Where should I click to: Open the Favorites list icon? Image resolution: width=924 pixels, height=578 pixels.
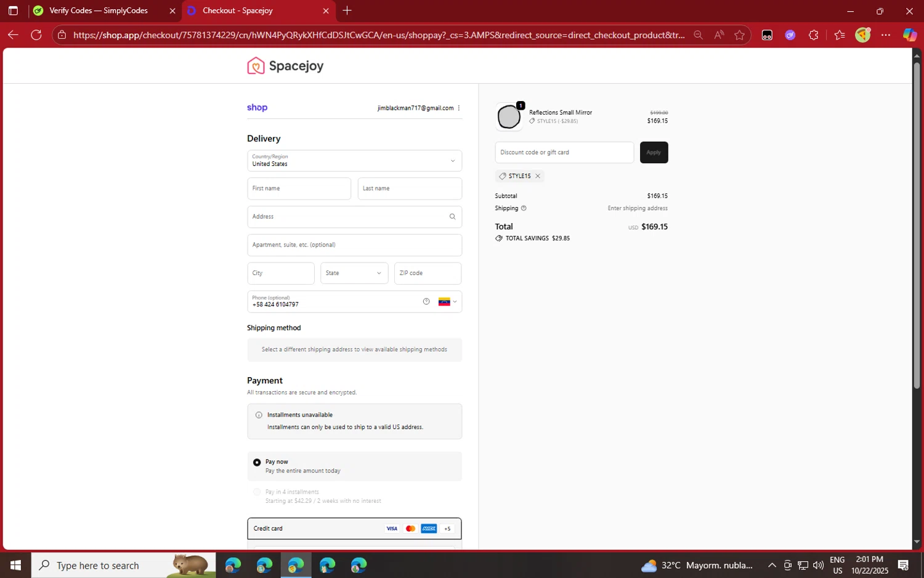point(839,35)
